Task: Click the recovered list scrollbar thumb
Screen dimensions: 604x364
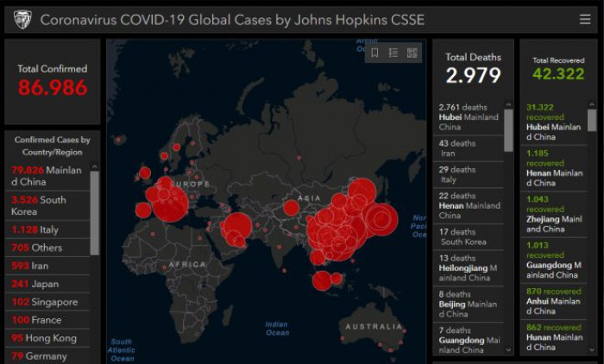Action: tap(592, 120)
